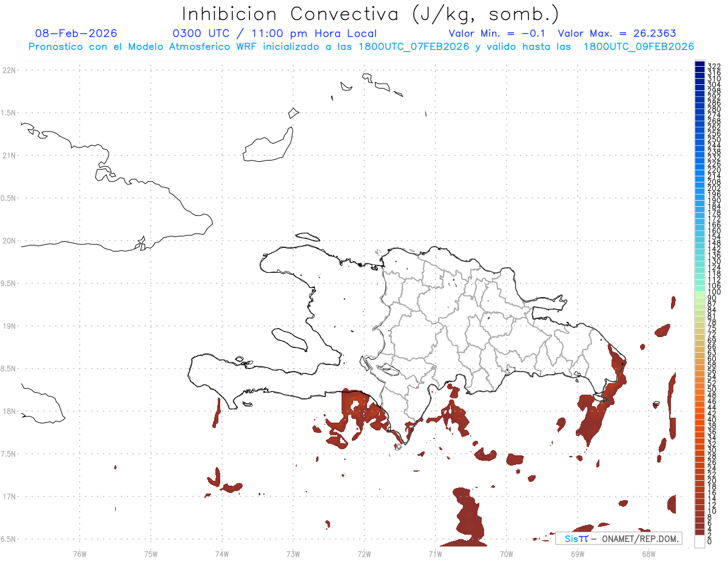728x562 pixels.
Task: Click the '76W' longitude label
Action: point(79,554)
